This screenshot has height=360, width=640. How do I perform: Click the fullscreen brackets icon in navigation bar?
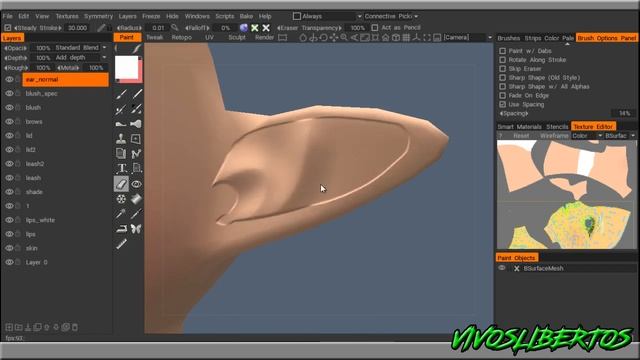point(427,38)
